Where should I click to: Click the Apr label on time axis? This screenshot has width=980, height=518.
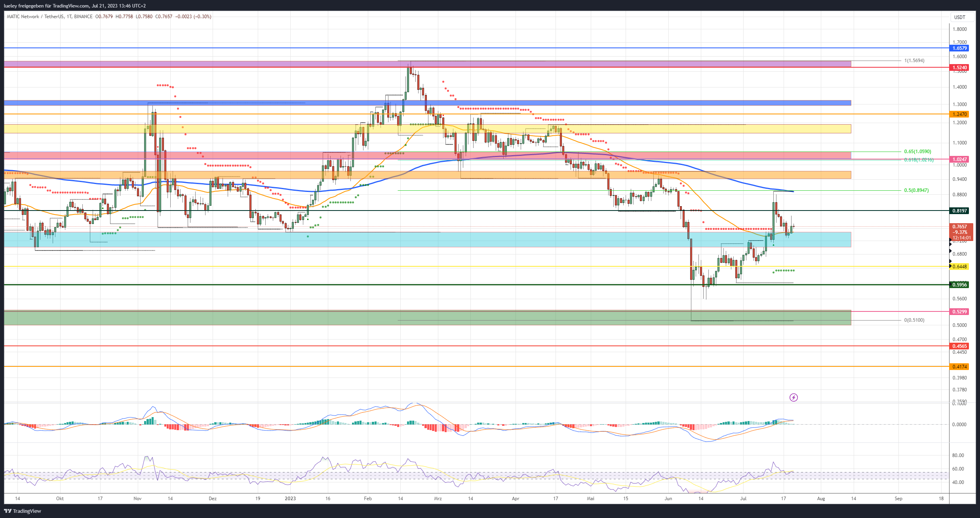516,499
